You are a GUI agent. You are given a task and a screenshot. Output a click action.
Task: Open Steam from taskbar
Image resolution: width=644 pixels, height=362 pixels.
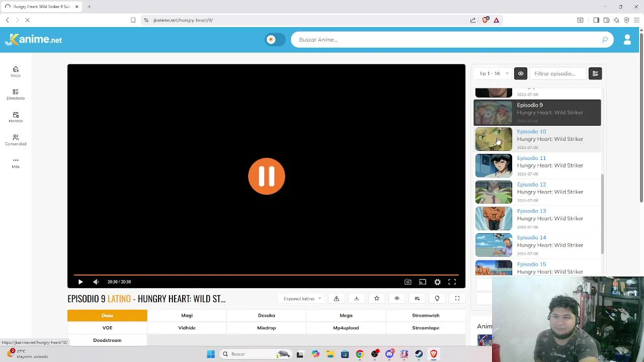[x=419, y=354]
